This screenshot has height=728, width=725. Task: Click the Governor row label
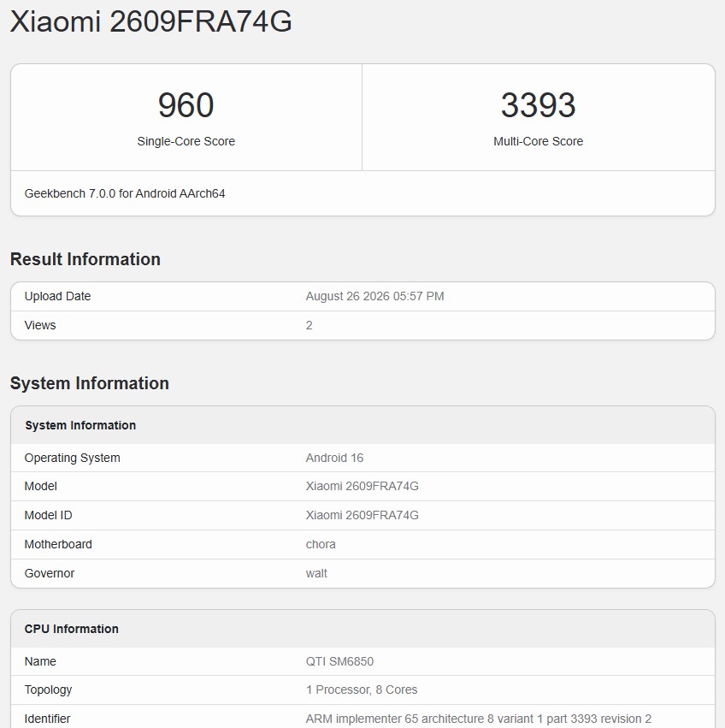[x=50, y=573]
